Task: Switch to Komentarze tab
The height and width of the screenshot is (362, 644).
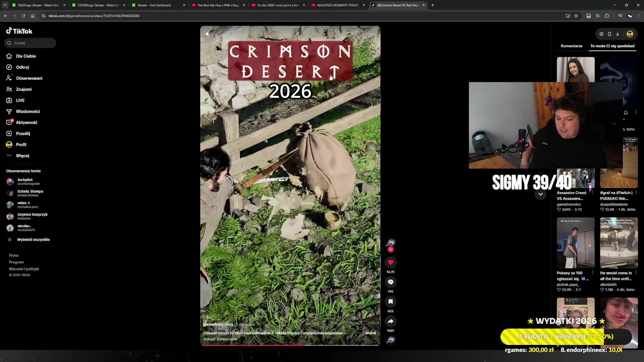Action: coord(572,46)
